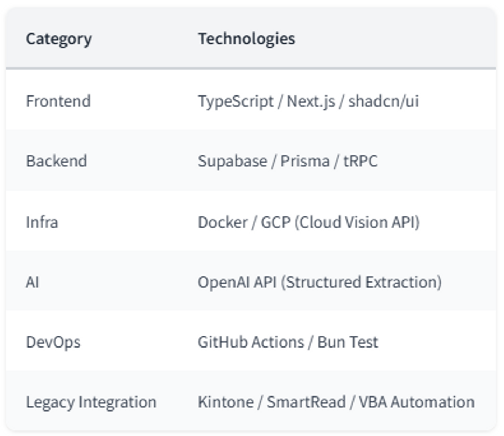504x436 pixels.
Task: Click the Docker text in Infra row
Action: (223, 222)
